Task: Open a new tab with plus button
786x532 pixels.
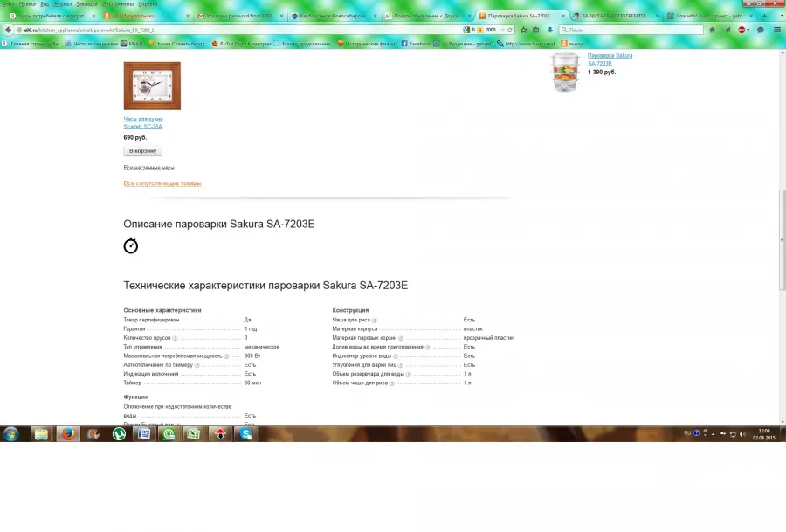Action: point(764,16)
